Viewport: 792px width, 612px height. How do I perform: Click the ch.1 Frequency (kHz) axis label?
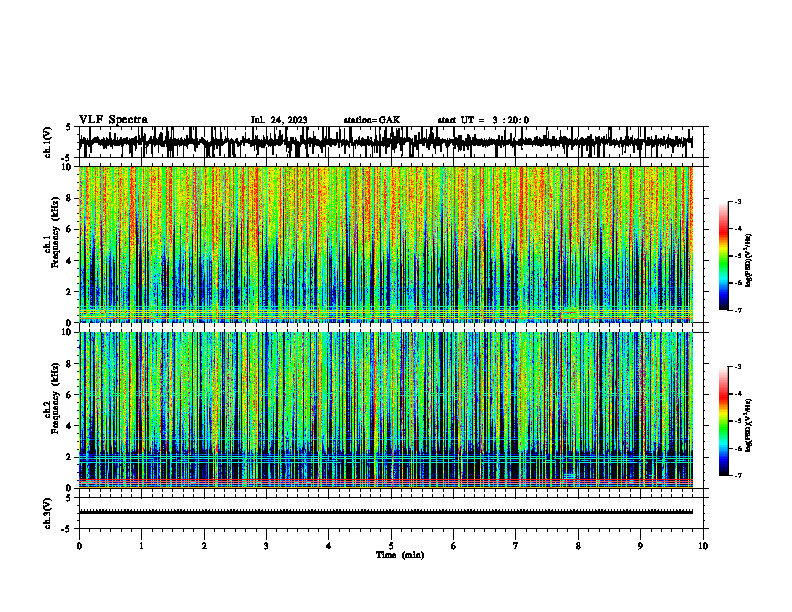(x=51, y=245)
